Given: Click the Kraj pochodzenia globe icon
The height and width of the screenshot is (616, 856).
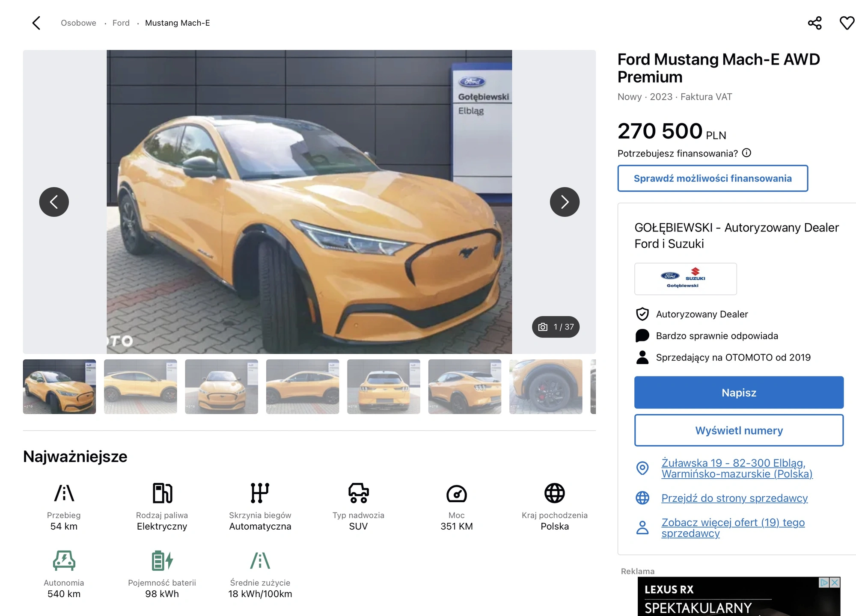Looking at the screenshot, I should pyautogui.click(x=555, y=493).
